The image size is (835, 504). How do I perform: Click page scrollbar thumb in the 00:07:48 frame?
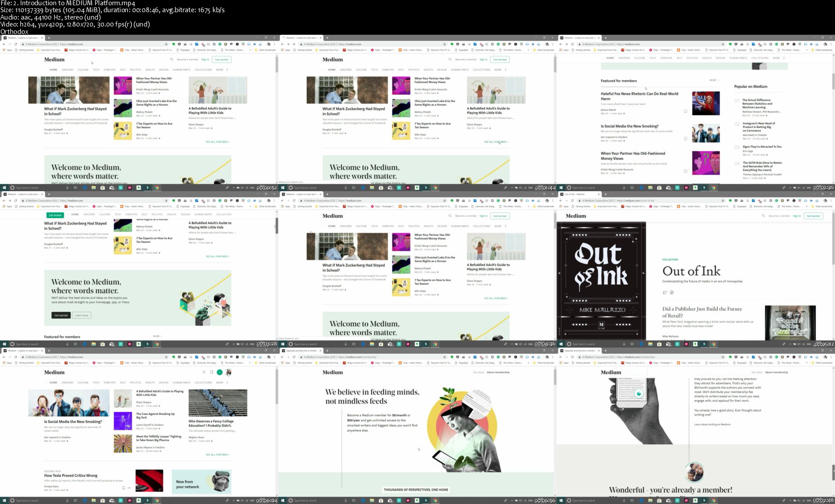click(833, 472)
